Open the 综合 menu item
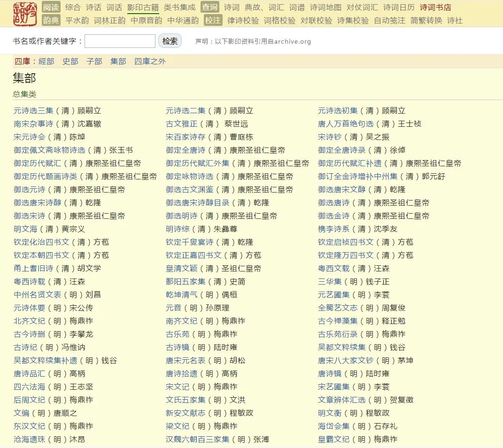Viewport: 503px width, 448px height. [73, 7]
